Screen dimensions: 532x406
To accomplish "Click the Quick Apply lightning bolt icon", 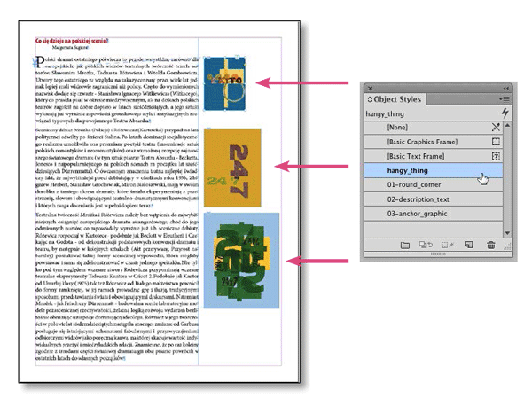I will (x=505, y=113).
